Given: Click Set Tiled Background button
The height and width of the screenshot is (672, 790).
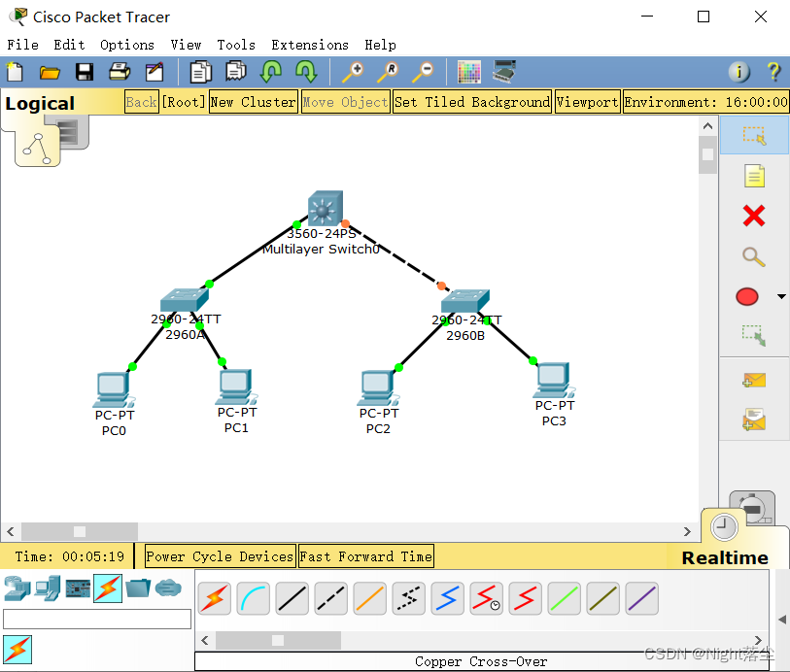Looking at the screenshot, I should (472, 102).
